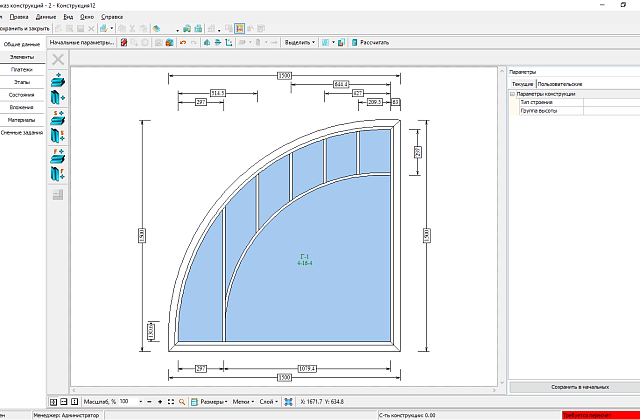Click the blue-orange copy construction icon
The width and height of the screenshot is (640, 420).
tap(342, 42)
